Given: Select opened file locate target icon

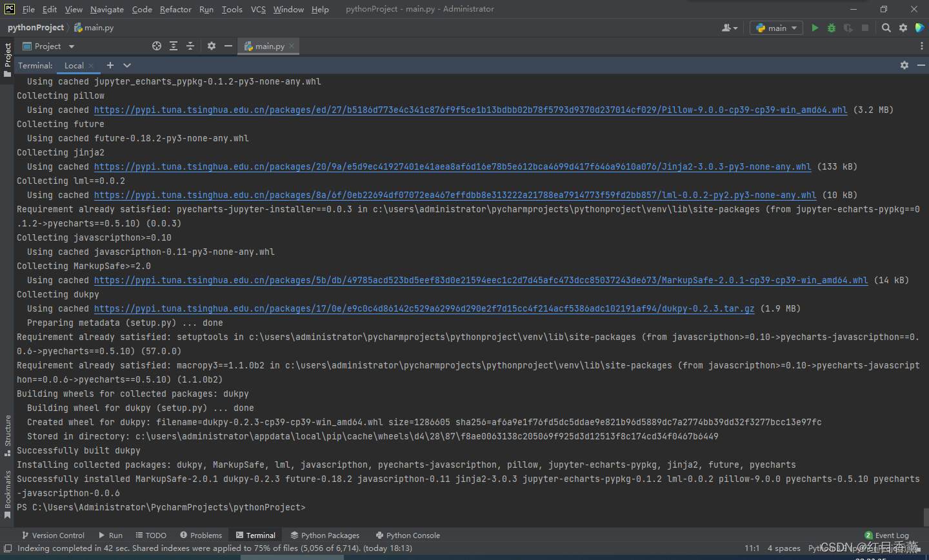Looking at the screenshot, I should tap(157, 46).
